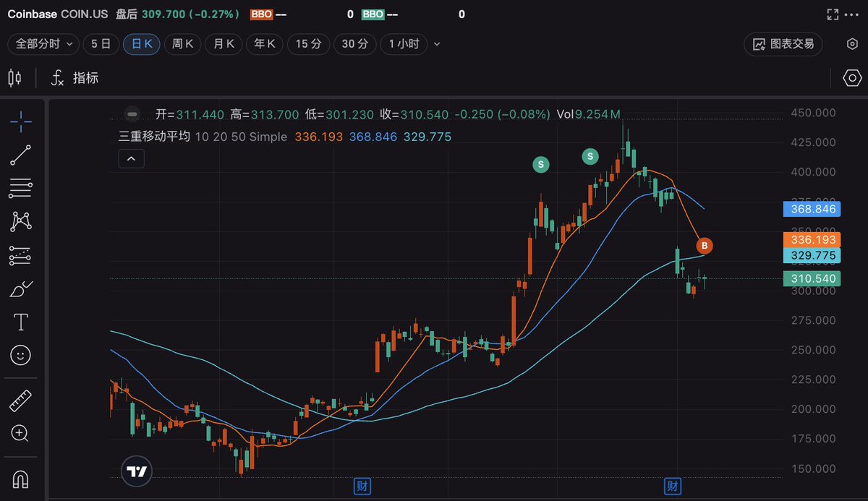Click the first green S sell marker
Viewport: 868px width, 501px height.
(x=540, y=165)
